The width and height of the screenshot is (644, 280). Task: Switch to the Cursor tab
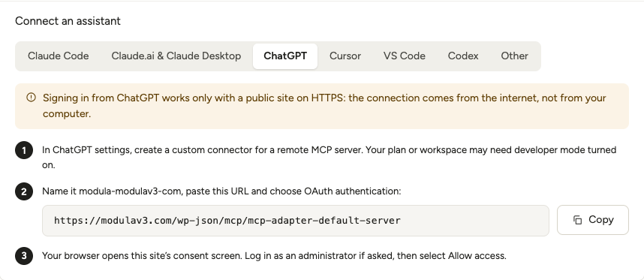(345, 56)
